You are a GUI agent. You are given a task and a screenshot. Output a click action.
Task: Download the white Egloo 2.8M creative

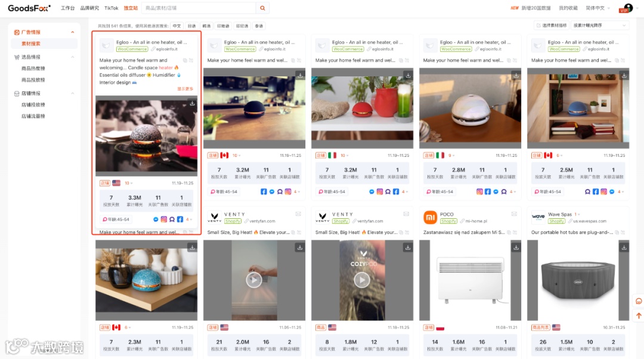(516, 76)
